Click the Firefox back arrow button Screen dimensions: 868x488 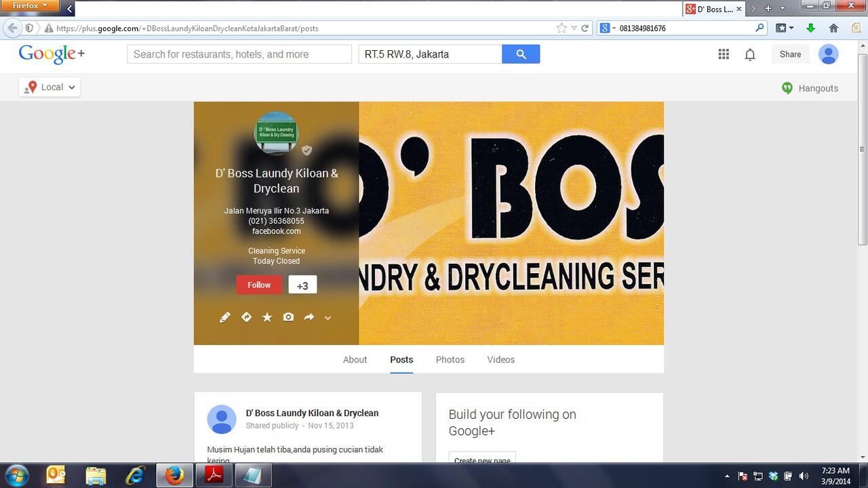click(12, 28)
